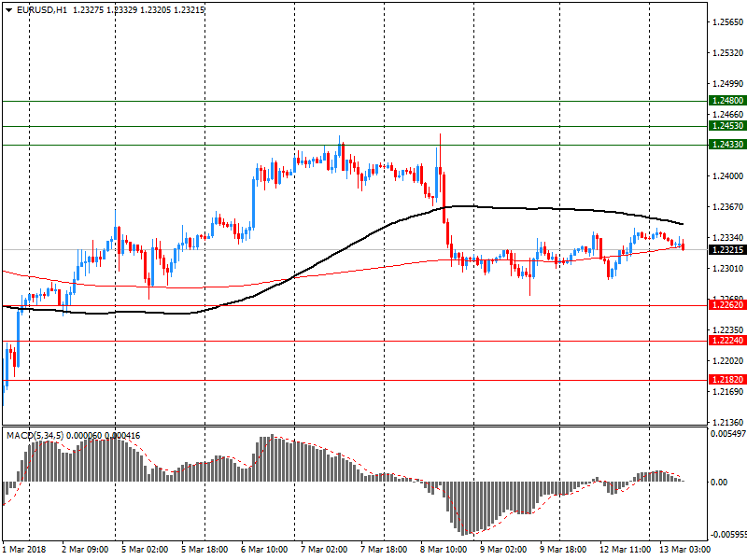The width and height of the screenshot is (747, 560).
Task: Select the 5 Mar 02:00 time label
Action: click(147, 551)
